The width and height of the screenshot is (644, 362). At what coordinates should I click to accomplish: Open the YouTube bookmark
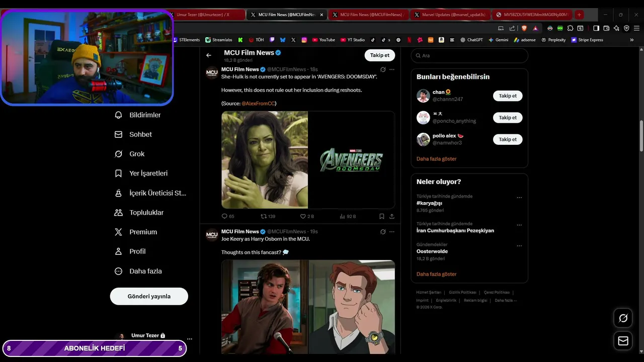point(324,40)
